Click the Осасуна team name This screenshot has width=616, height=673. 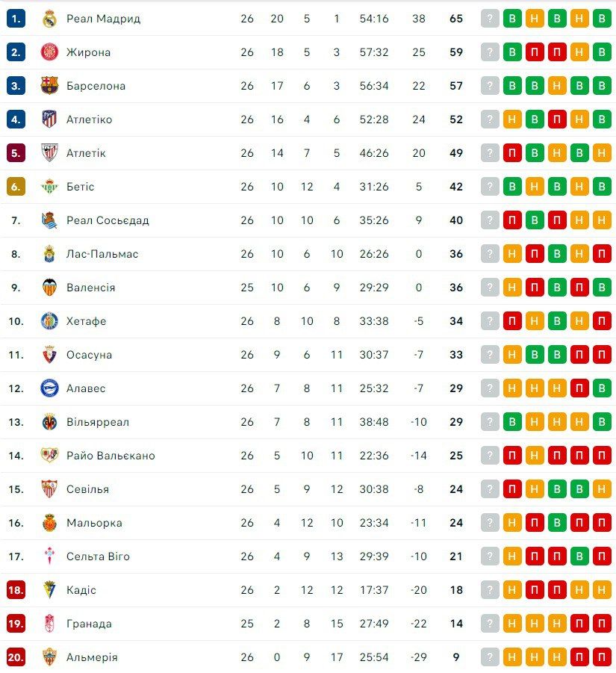89,355
